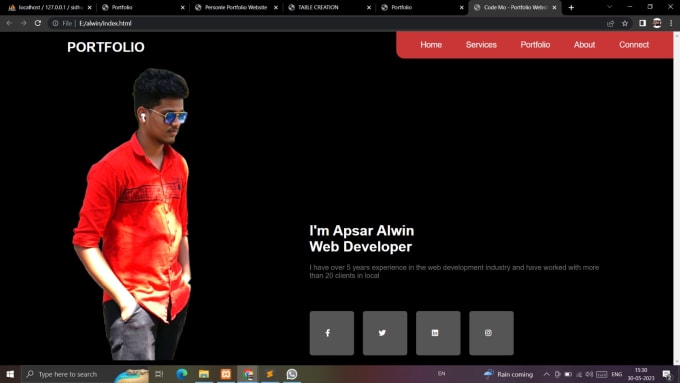Open the Portfolio nav link

[535, 45]
